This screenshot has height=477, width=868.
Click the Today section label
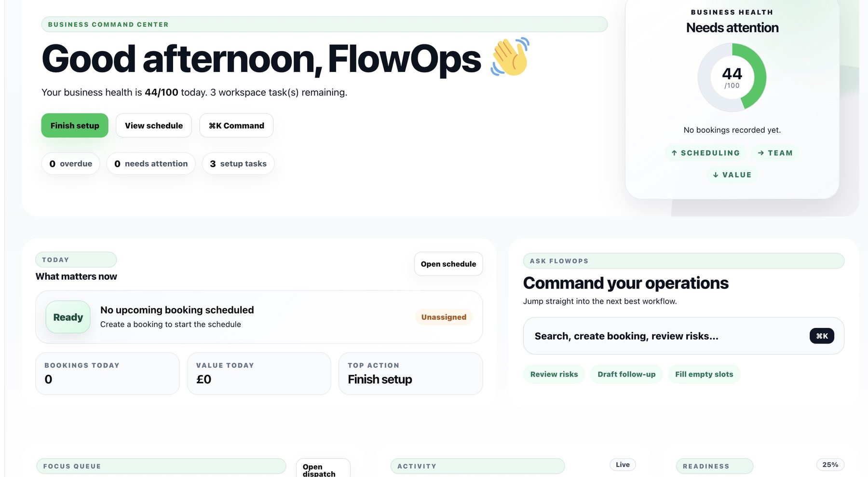(x=76, y=259)
